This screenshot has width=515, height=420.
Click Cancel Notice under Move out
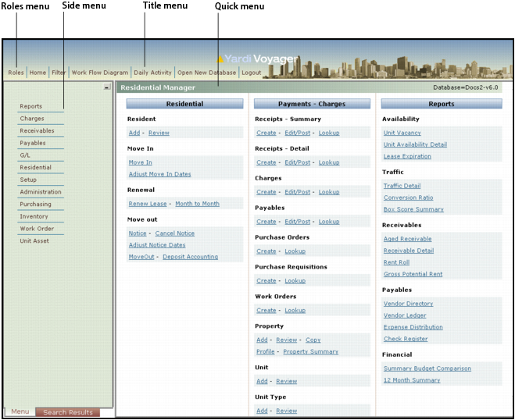click(174, 233)
